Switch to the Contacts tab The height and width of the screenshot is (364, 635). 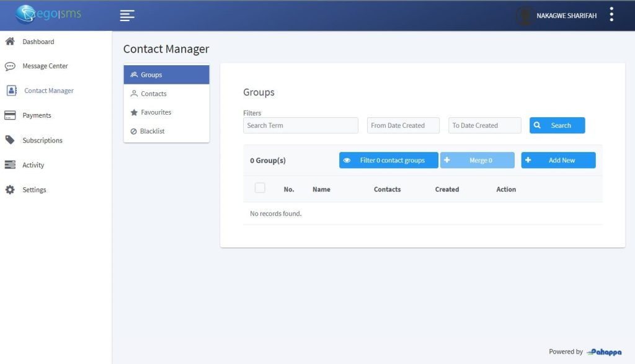[153, 94]
